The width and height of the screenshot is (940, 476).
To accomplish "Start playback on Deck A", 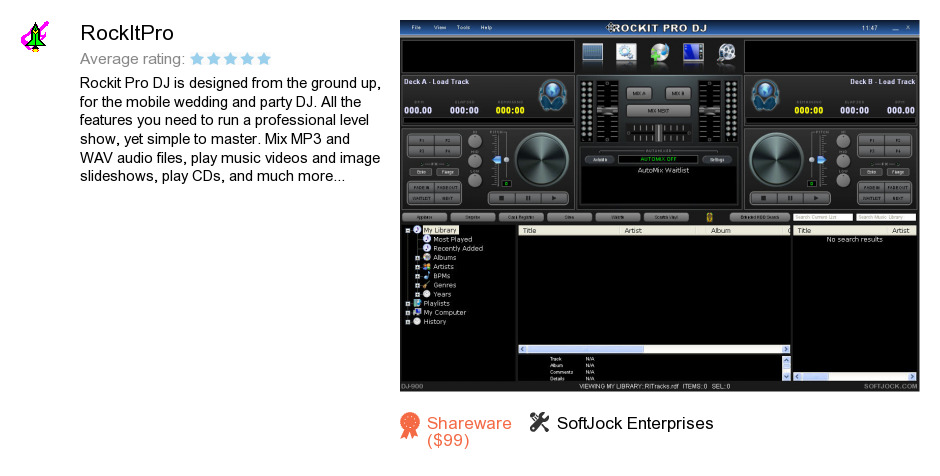I will point(554,198).
